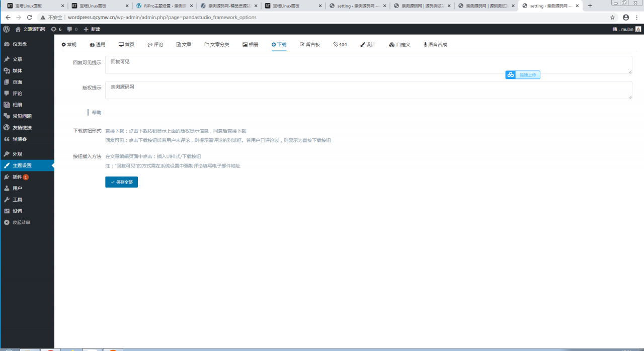The height and width of the screenshot is (351, 644).
Task: Open 外观 appearance in sidebar
Action: 27,154
